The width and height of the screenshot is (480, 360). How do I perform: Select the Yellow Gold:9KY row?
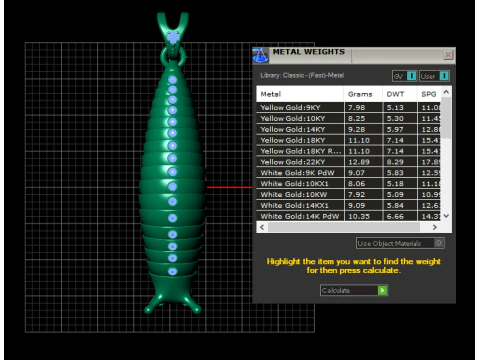349,107
